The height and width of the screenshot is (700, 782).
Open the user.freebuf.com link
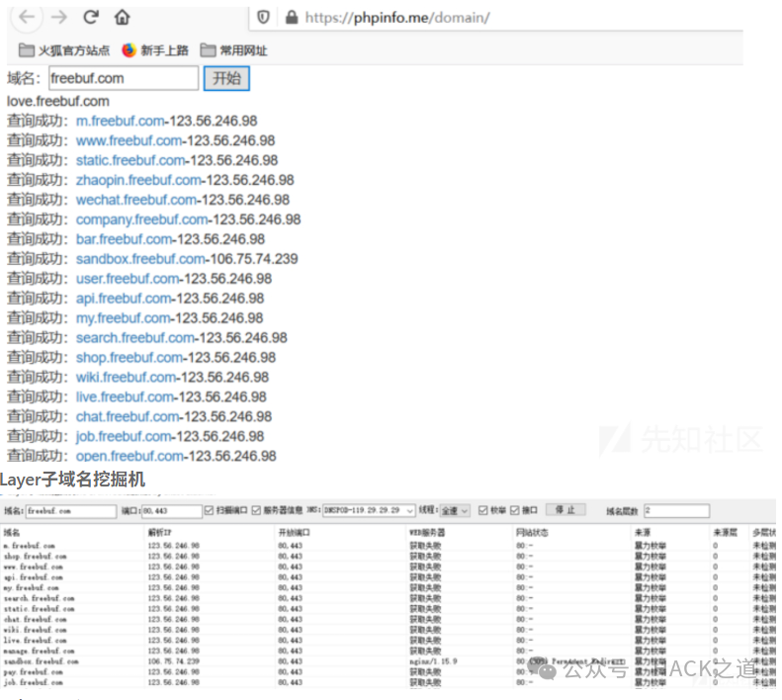128,279
